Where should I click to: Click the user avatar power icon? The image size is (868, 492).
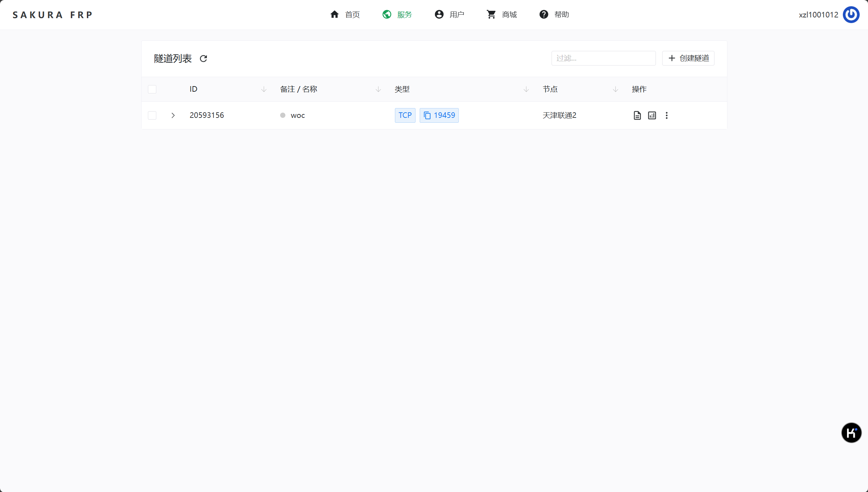[x=851, y=15]
